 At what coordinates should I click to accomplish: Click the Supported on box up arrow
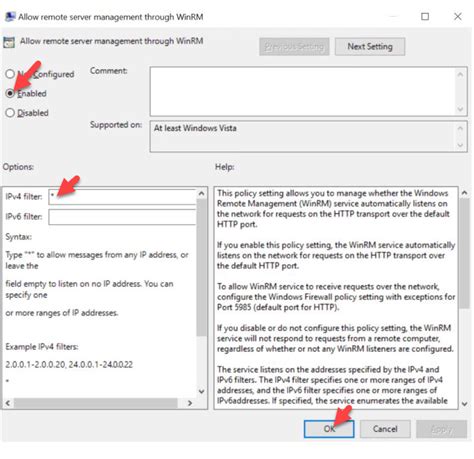[461, 128]
